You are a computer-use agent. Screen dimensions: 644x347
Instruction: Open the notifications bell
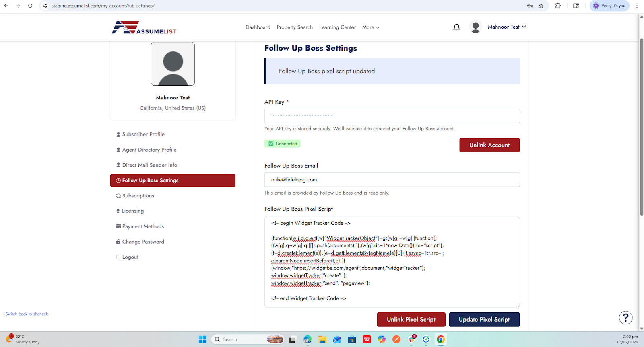456,27
